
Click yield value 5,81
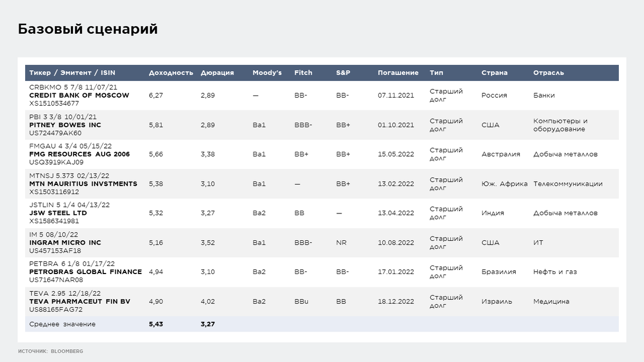pos(156,125)
